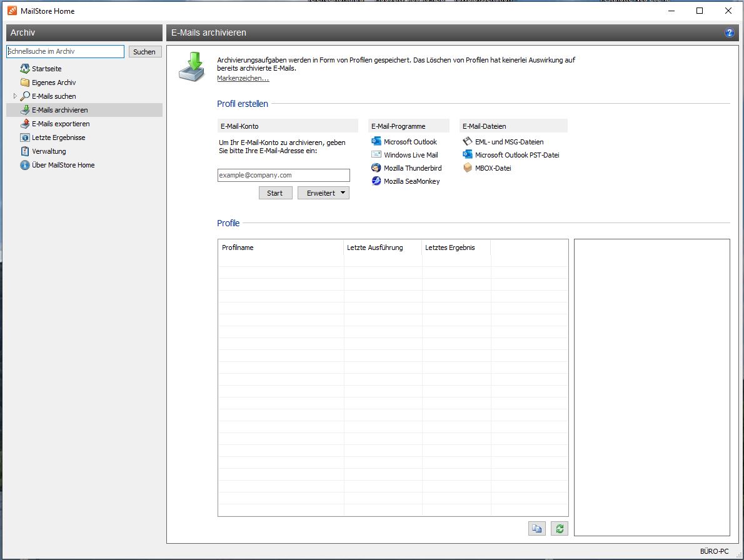Click the Eigenes Archiv folder icon
Screen dimensions: 744x560
pyautogui.click(x=24, y=82)
